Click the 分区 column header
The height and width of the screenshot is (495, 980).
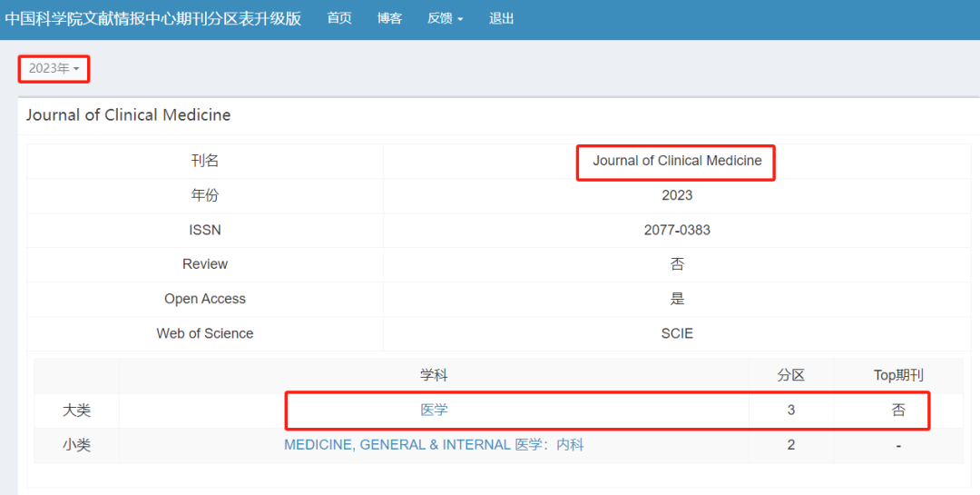pyautogui.click(x=791, y=375)
